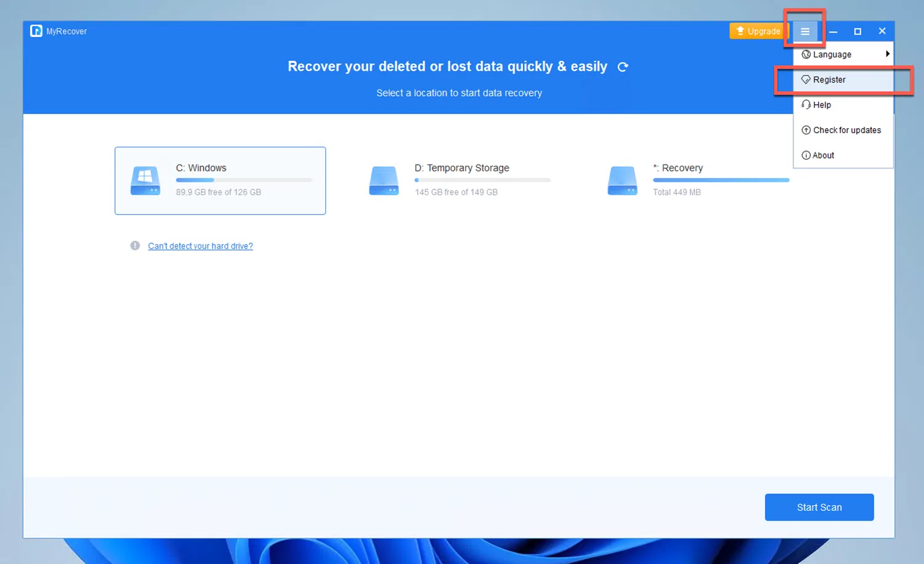Image resolution: width=924 pixels, height=564 pixels.
Task: Click the refresh icon next to the heading
Action: pos(623,67)
